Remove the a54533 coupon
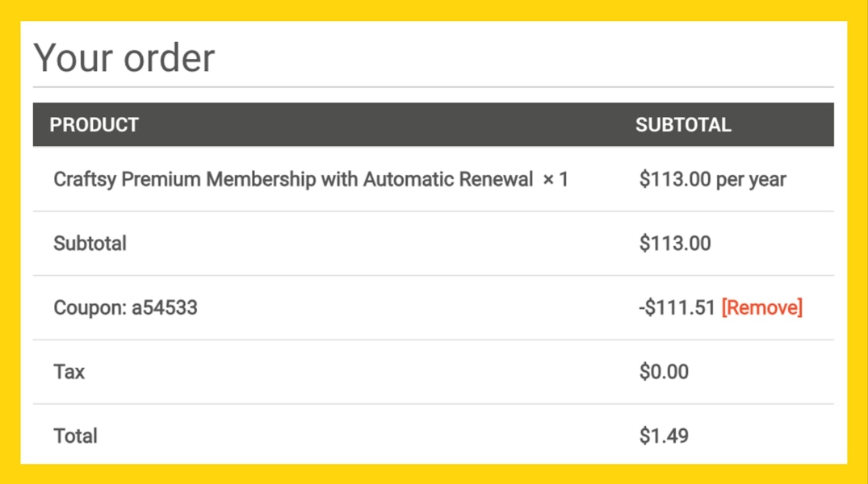 [x=761, y=307]
